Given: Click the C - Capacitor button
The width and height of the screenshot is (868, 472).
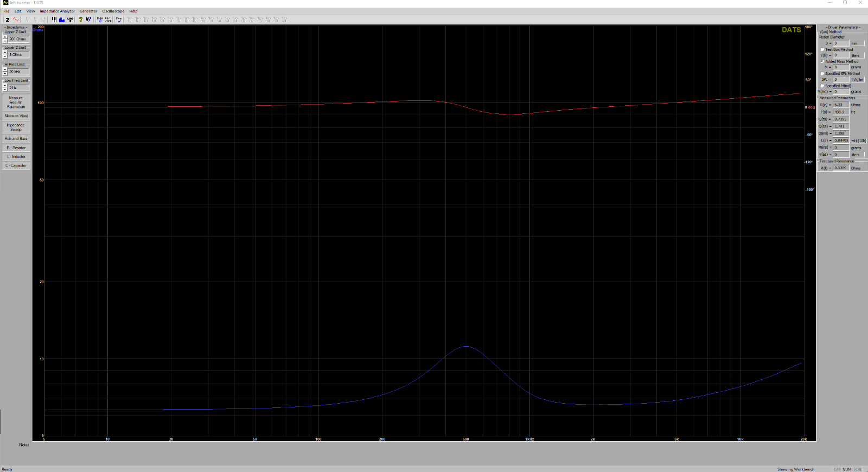Looking at the screenshot, I should (x=16, y=165).
